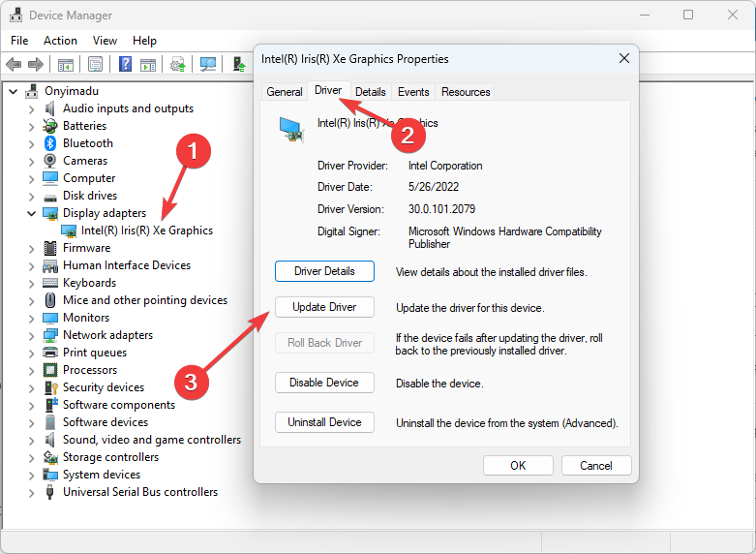Select the Intel(R) Iris(R) Xe Graphics device icon in tree
Image resolution: width=756 pixels, height=554 pixels.
(69, 231)
